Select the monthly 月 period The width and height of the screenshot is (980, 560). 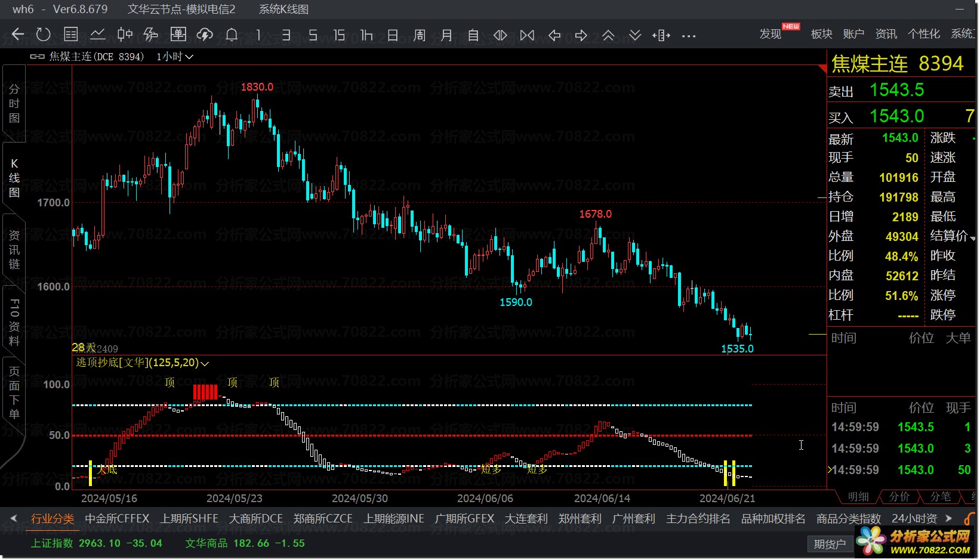pyautogui.click(x=446, y=35)
